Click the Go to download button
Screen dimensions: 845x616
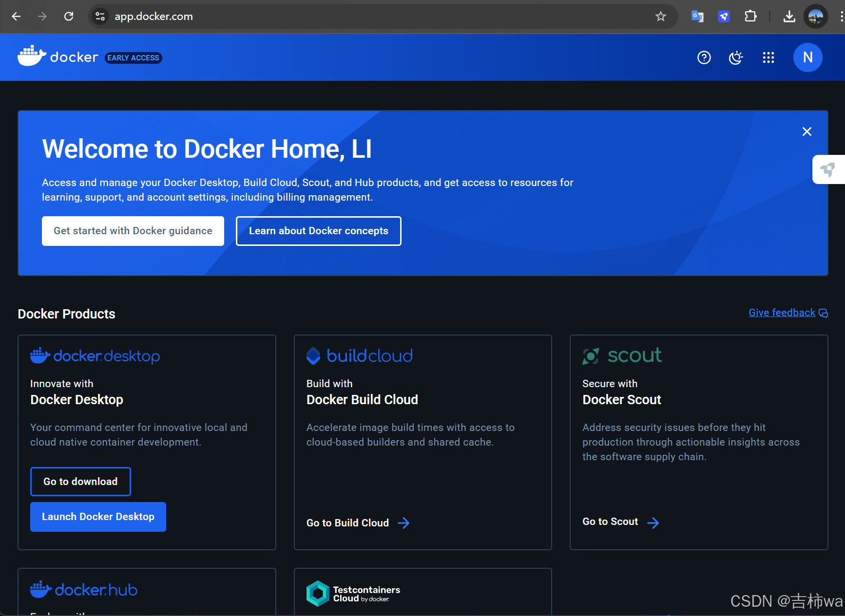(x=80, y=482)
